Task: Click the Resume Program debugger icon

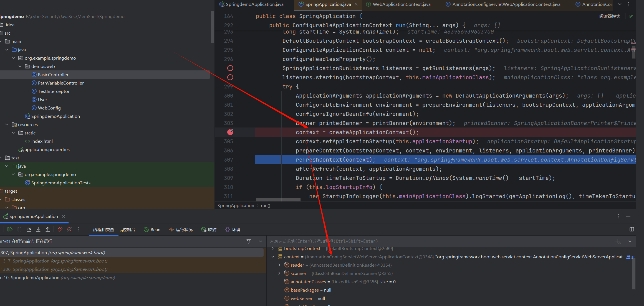Action: pos(10,229)
